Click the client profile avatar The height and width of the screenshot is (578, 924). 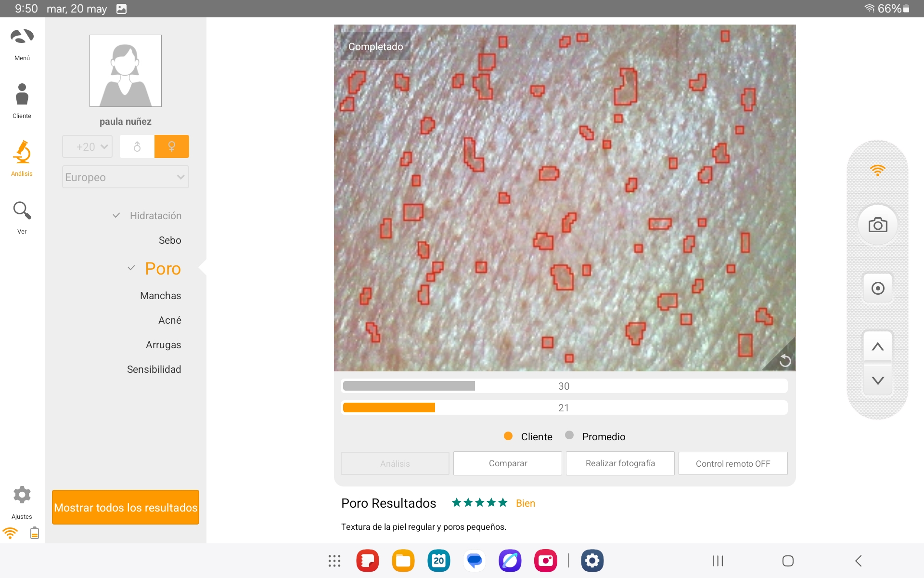(x=126, y=71)
